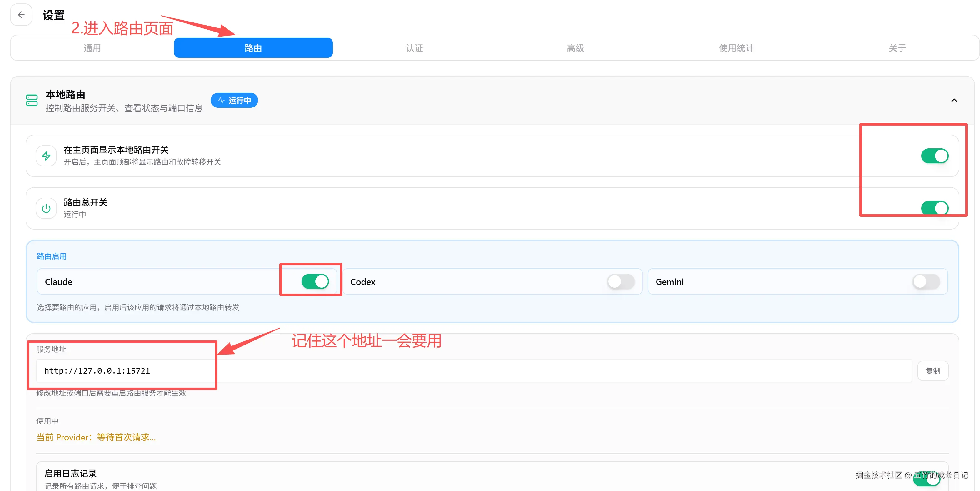
Task: Click the 运行中 status badge
Action: pyautogui.click(x=234, y=100)
